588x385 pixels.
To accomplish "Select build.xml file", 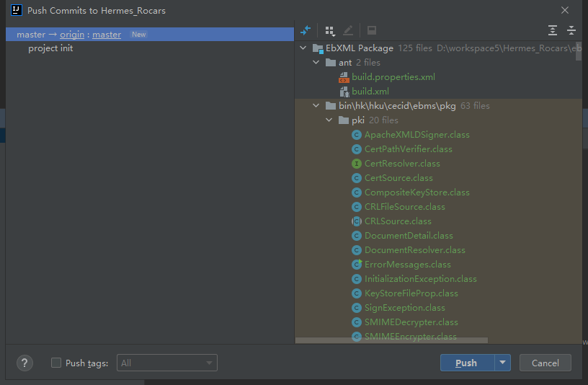I will [370, 92].
